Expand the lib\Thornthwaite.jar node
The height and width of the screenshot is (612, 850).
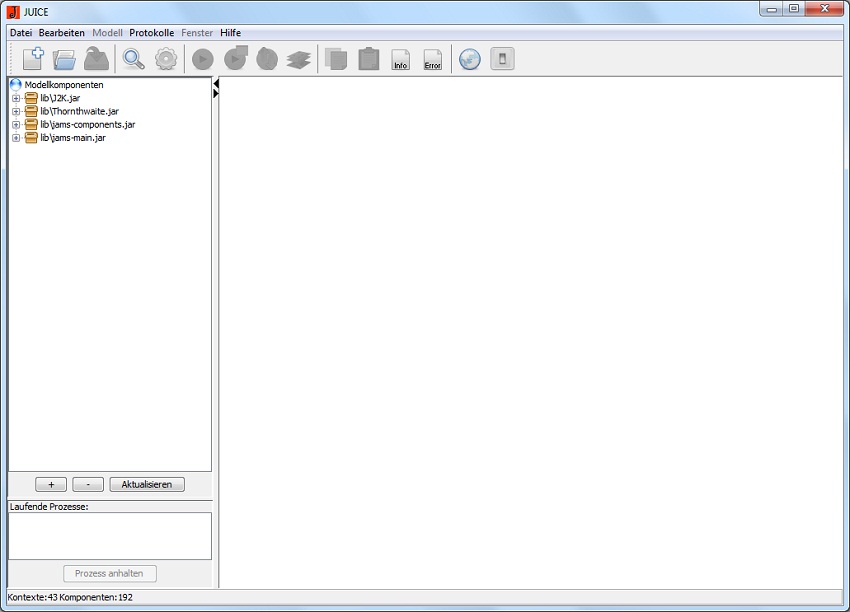16,111
